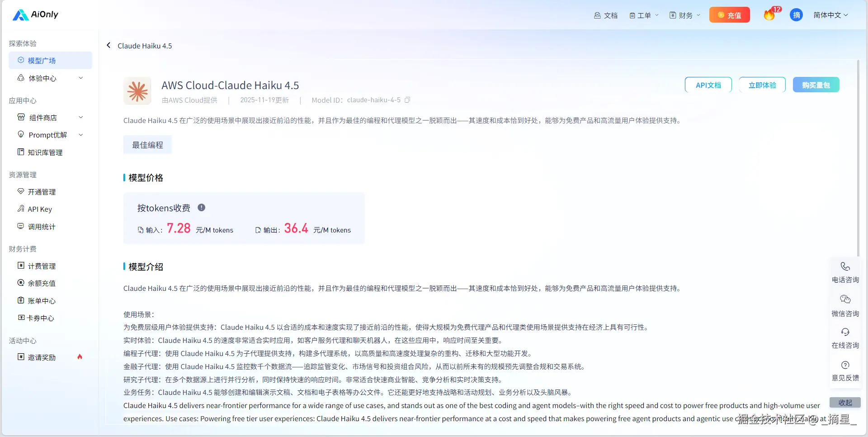Click the 余额充值 sidebar icon
The image size is (868, 437).
pyautogui.click(x=21, y=283)
